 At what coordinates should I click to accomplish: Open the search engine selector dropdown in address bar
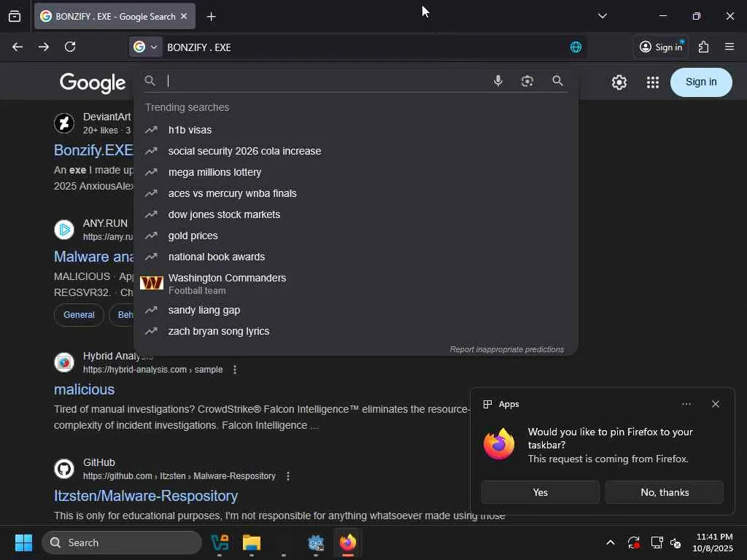coord(145,47)
